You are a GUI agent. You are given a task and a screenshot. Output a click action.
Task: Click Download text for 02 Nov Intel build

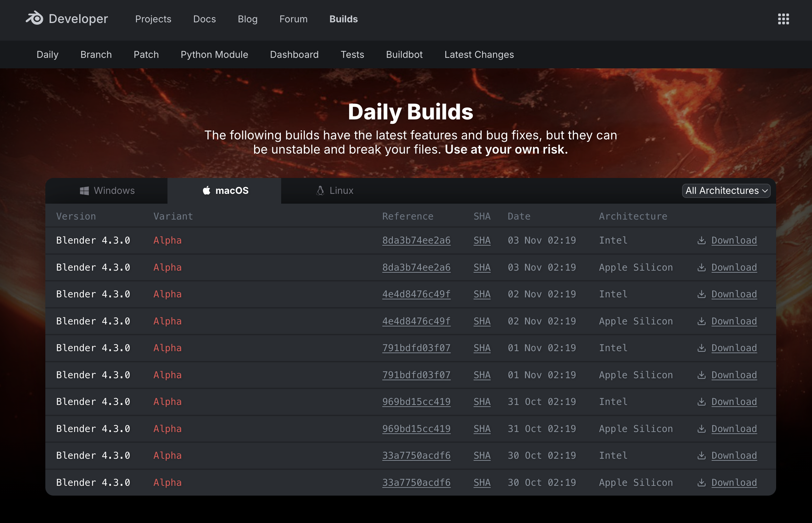click(734, 294)
